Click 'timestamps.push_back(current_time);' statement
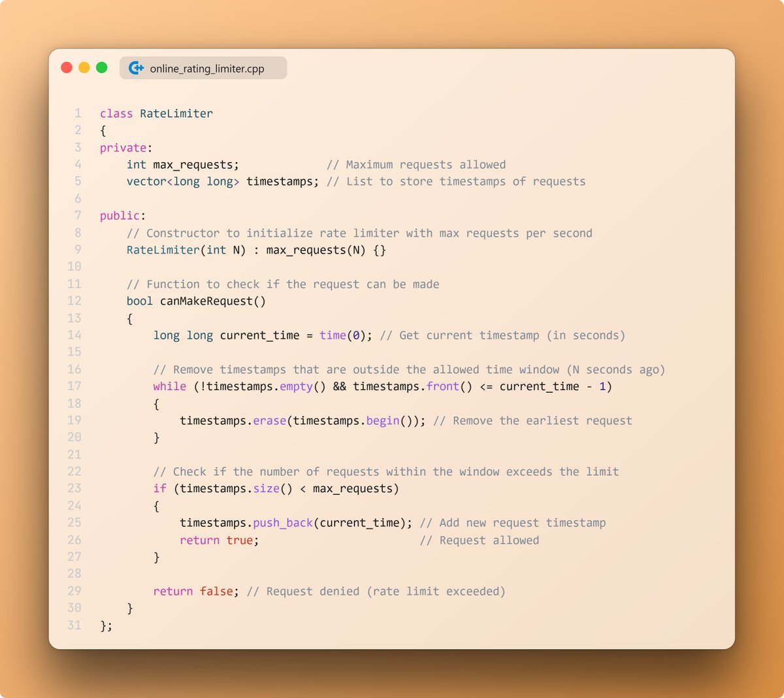 [296, 523]
